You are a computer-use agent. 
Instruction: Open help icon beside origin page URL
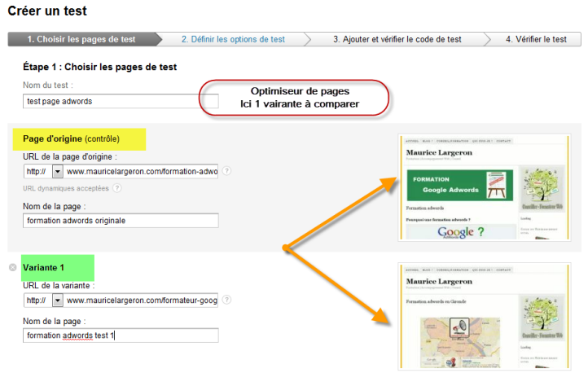(226, 171)
